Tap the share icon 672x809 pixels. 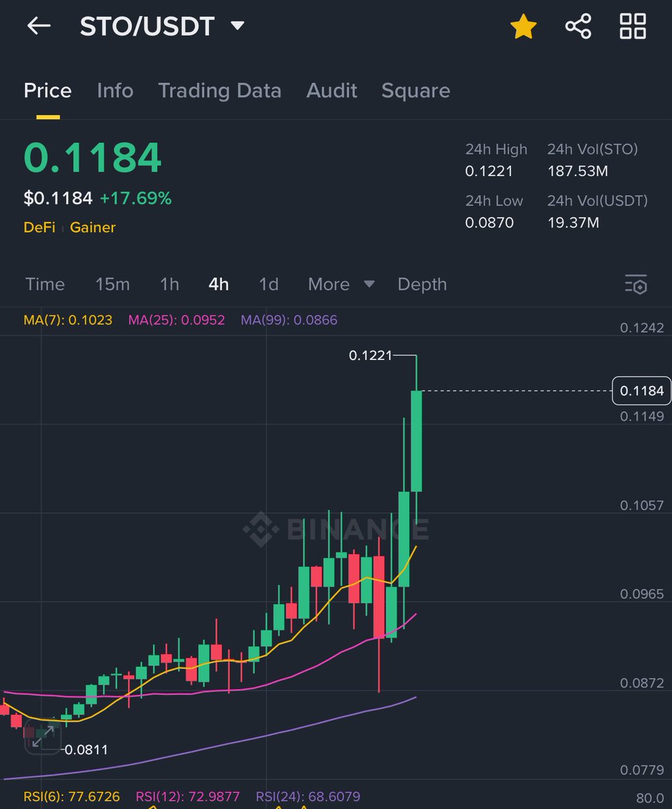(x=578, y=26)
